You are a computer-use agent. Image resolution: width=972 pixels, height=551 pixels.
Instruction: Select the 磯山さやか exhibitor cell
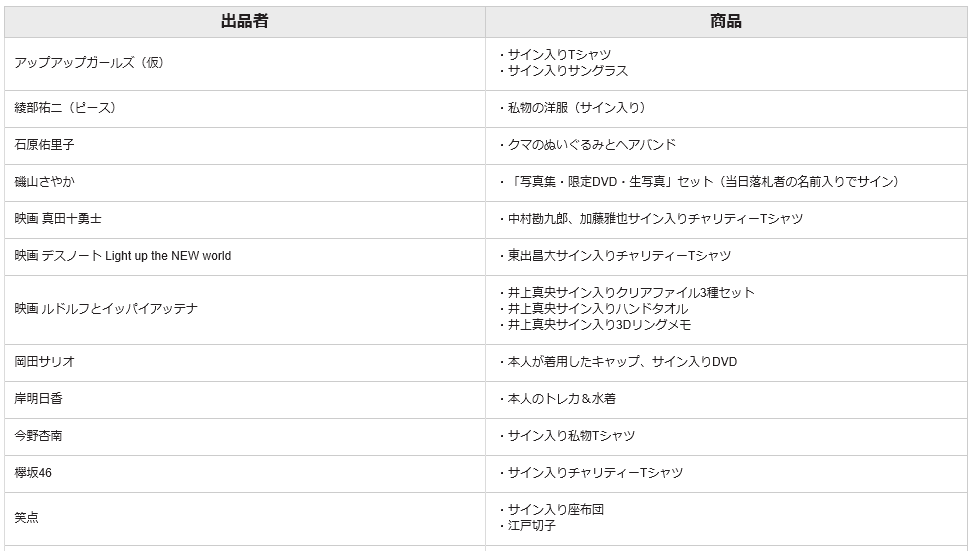pos(45,182)
